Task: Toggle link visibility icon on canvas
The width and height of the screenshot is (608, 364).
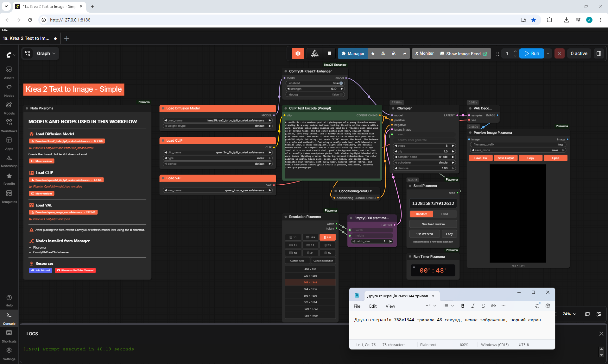Action: (599, 314)
